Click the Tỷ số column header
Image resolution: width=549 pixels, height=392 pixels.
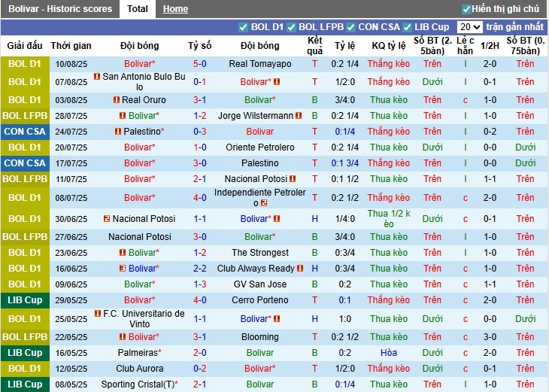pyautogui.click(x=199, y=46)
